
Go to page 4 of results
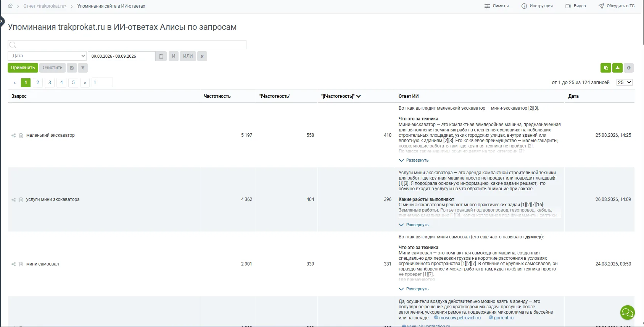pyautogui.click(x=61, y=83)
